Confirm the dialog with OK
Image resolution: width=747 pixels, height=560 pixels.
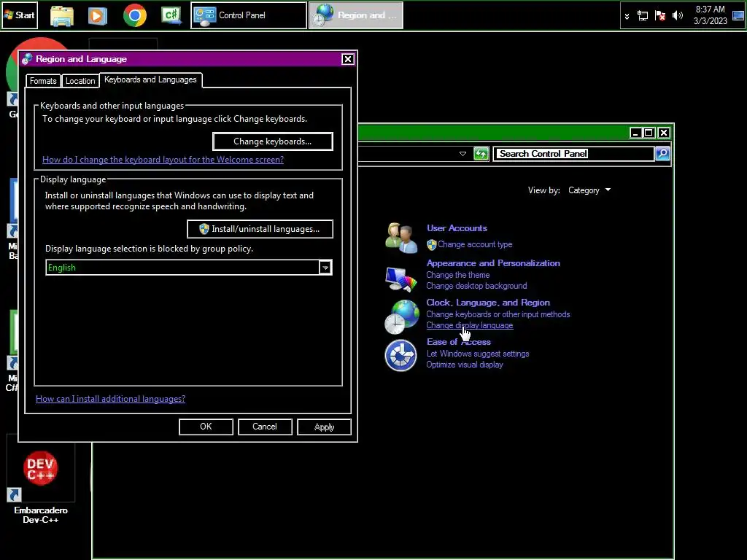click(x=206, y=427)
